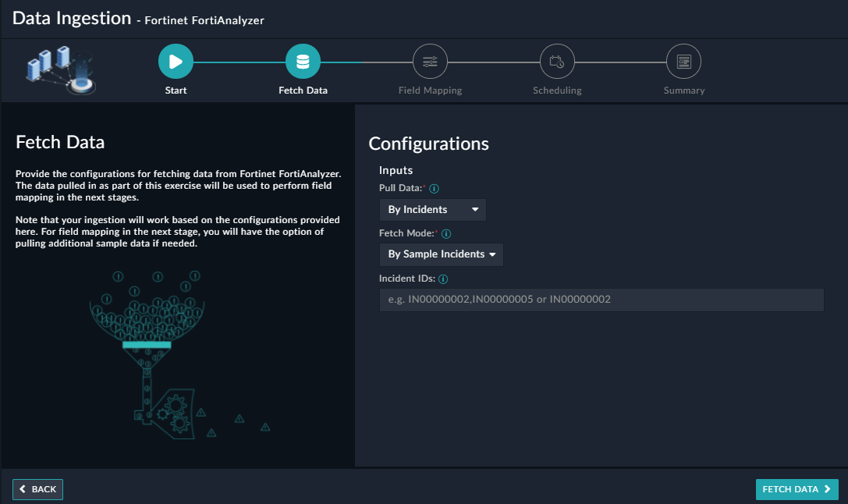Select the Scheduling step label
The width and height of the screenshot is (848, 504).
[x=557, y=91]
